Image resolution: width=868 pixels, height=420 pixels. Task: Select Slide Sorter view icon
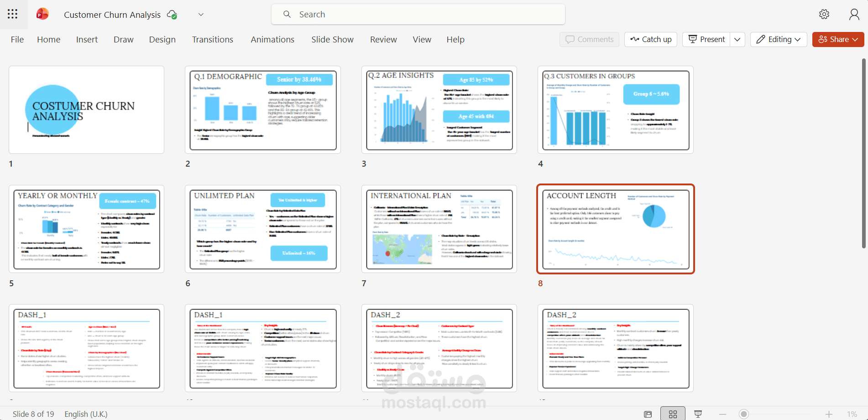click(x=673, y=414)
